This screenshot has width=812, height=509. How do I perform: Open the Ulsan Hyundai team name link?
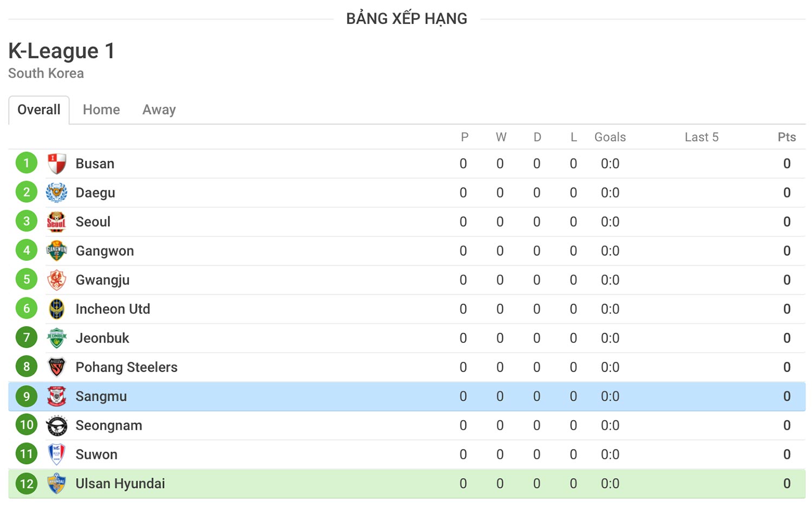tap(120, 484)
